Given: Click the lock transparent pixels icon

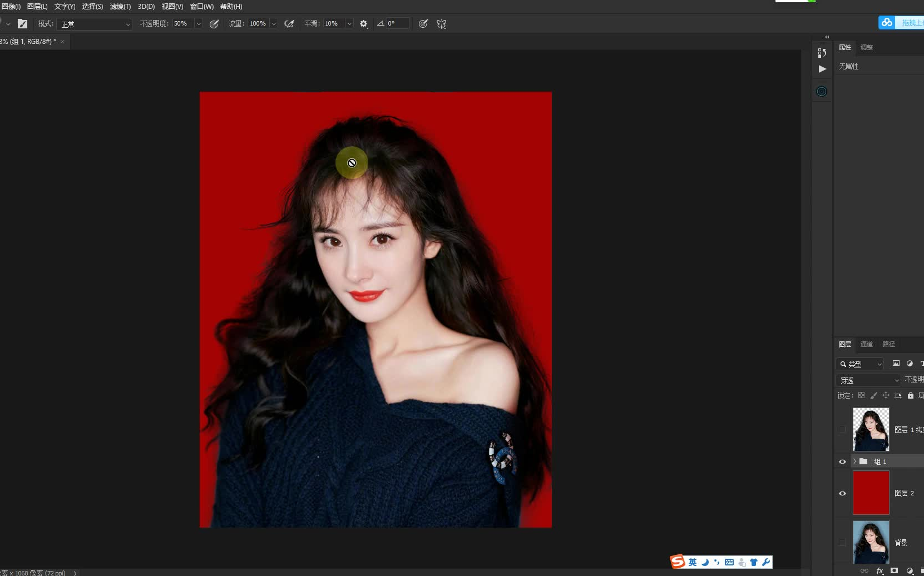Looking at the screenshot, I should coord(862,395).
